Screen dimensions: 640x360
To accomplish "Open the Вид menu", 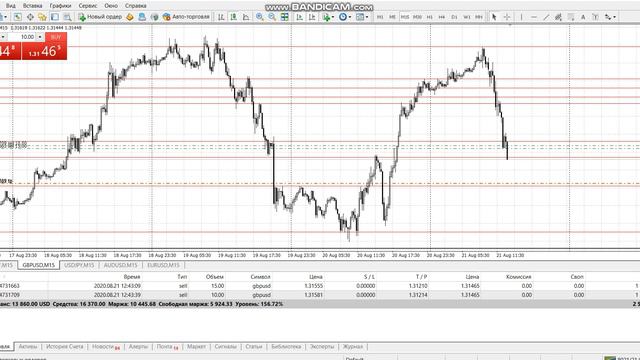I will (11, 6).
